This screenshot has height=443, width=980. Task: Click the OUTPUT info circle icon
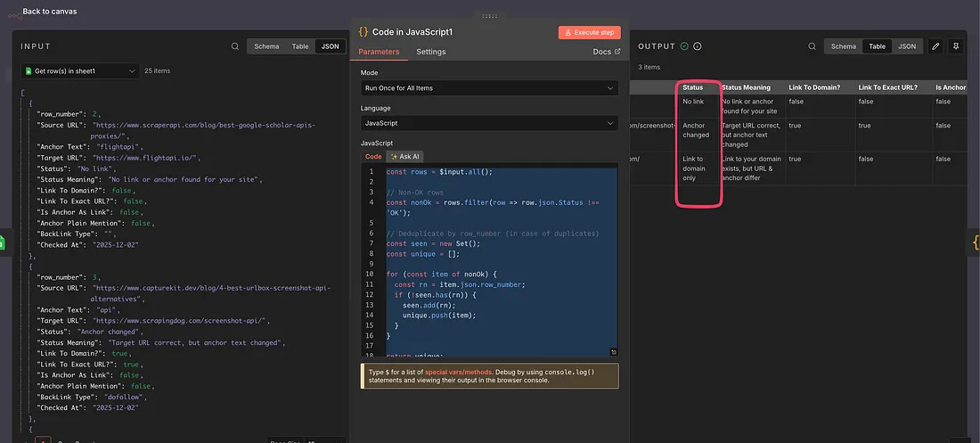pyautogui.click(x=698, y=46)
